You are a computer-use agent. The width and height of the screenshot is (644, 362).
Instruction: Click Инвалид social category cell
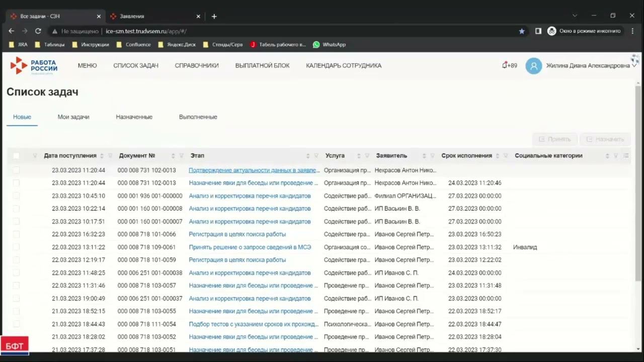(525, 247)
